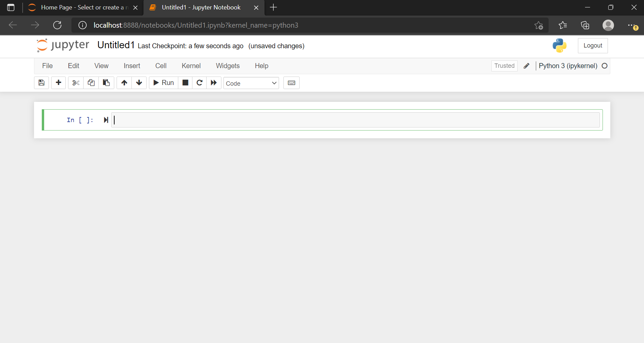Click the Python logo icon
The image size is (644, 343).
click(559, 46)
